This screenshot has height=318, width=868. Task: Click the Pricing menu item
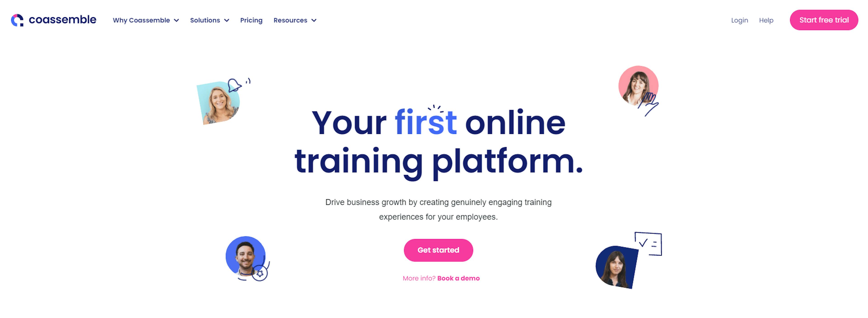pyautogui.click(x=250, y=20)
